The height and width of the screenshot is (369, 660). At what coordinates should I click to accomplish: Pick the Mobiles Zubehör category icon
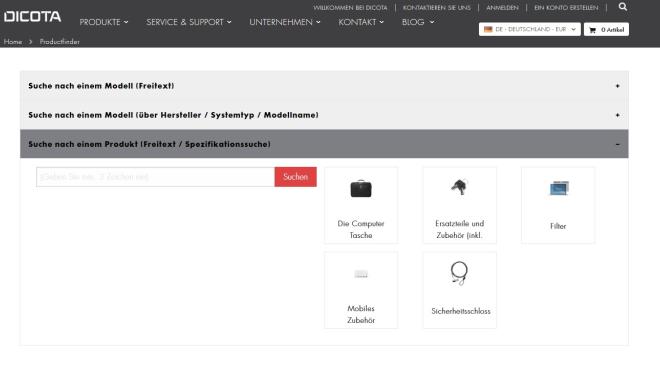(x=361, y=274)
